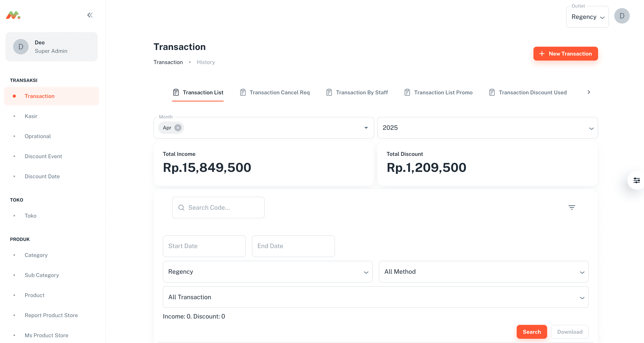Open the All Method dropdown
The image size is (644, 343).
[582, 272]
